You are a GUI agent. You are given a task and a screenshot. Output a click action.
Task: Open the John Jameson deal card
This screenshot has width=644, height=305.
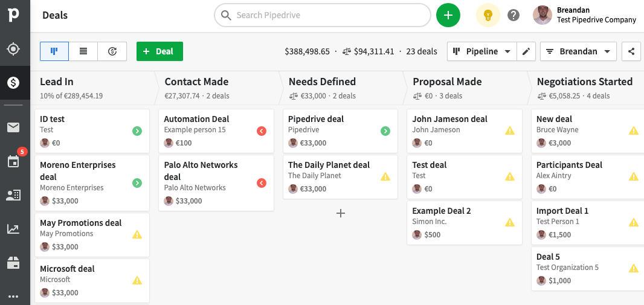tap(465, 131)
